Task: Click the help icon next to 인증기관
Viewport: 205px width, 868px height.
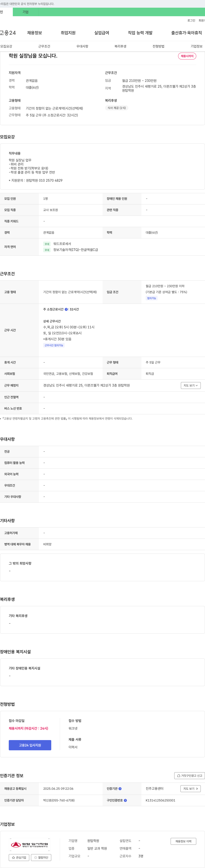Action: click(120, 788)
